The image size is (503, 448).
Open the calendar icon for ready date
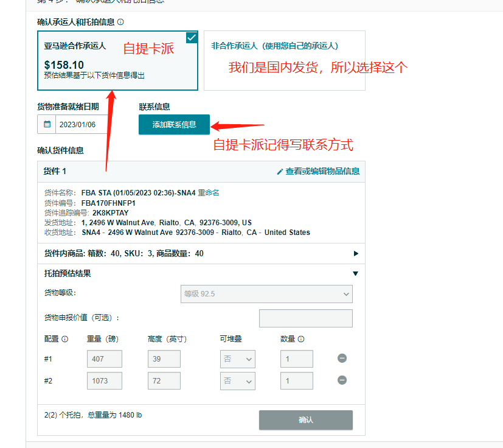coord(47,124)
